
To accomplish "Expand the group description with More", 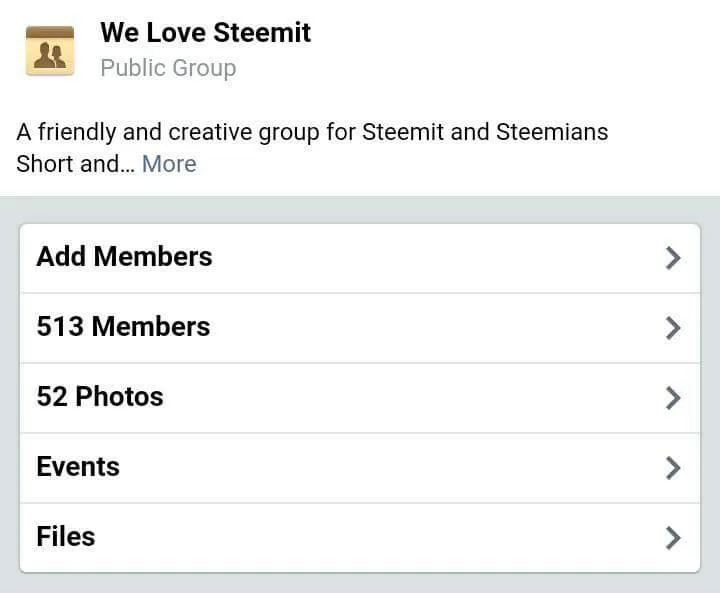I will pos(169,164).
